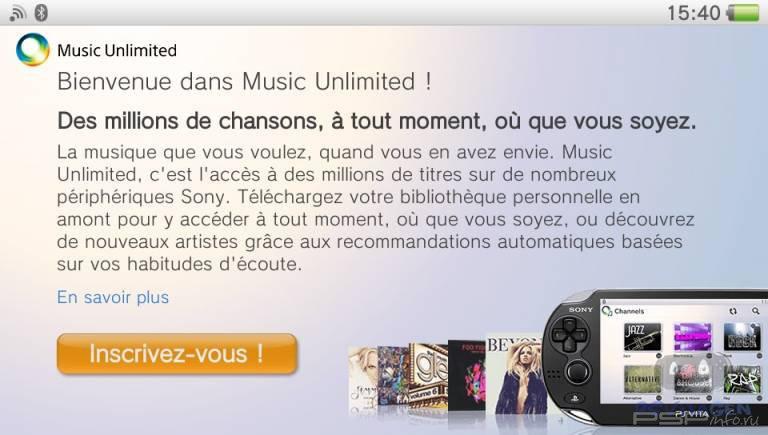The width and height of the screenshot is (768, 435).
Task: Click the D-pad on the PS Vita
Action: pos(570,335)
